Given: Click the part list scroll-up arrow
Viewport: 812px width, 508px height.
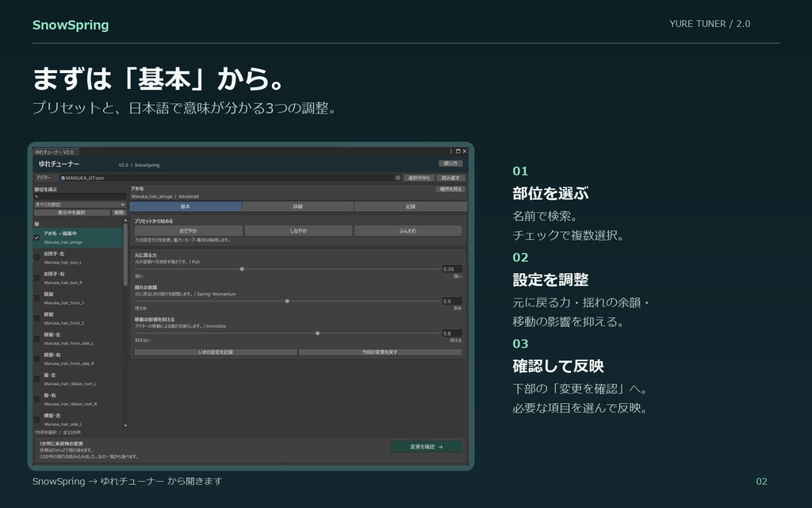Looking at the screenshot, I should pos(125,221).
